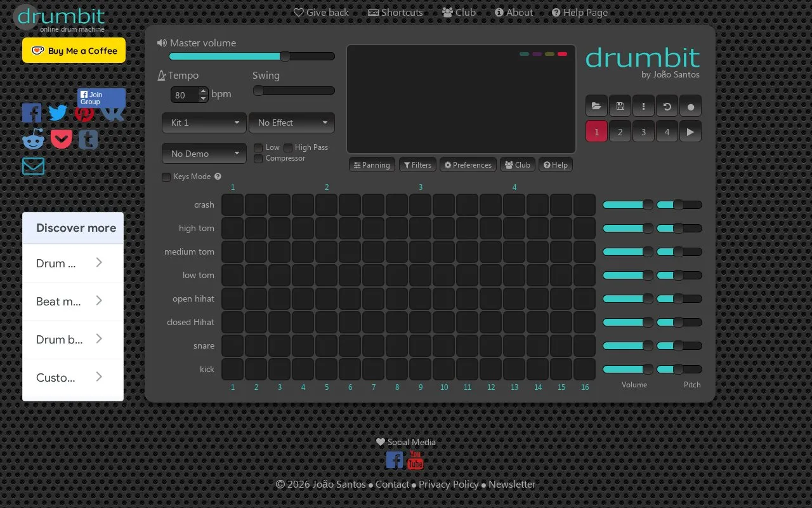Share on Pinterest icon
The height and width of the screenshot is (508, 812).
coord(84,113)
